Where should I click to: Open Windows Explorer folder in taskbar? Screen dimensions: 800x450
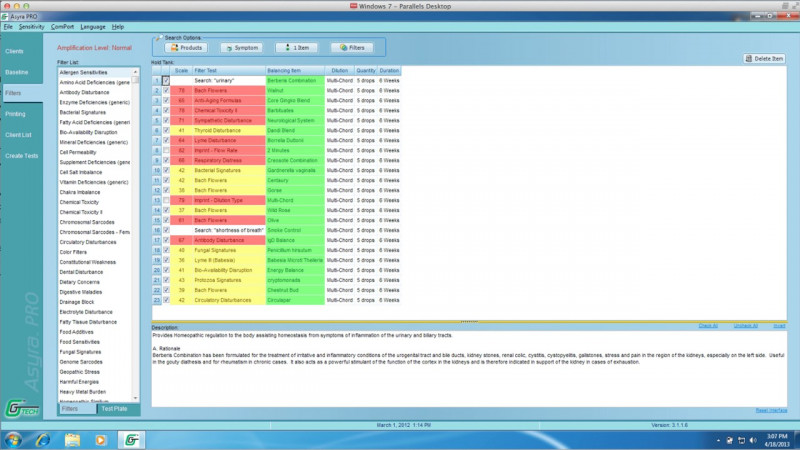click(x=72, y=440)
